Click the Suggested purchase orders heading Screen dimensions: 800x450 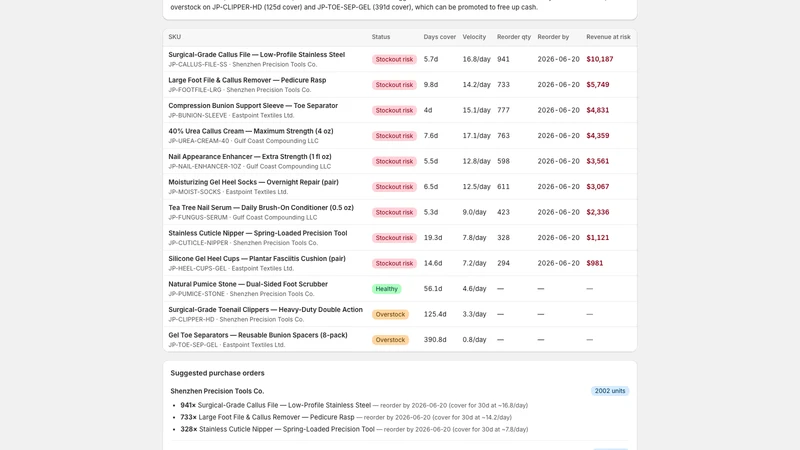[217, 373]
